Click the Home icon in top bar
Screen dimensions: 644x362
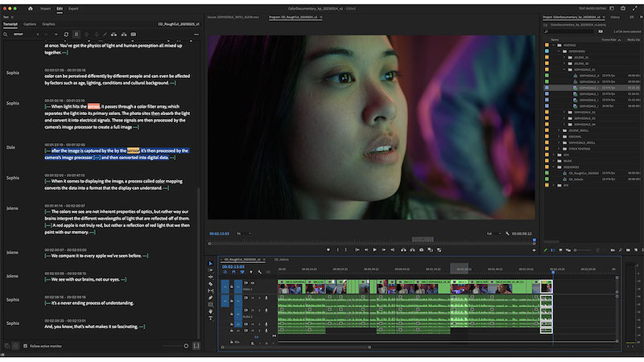pyautogui.click(x=31, y=8)
